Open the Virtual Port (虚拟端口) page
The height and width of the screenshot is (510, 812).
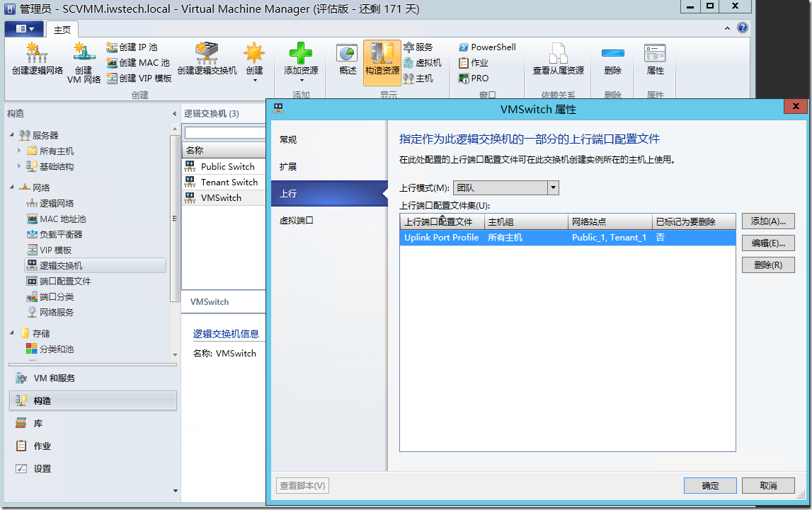click(x=329, y=221)
